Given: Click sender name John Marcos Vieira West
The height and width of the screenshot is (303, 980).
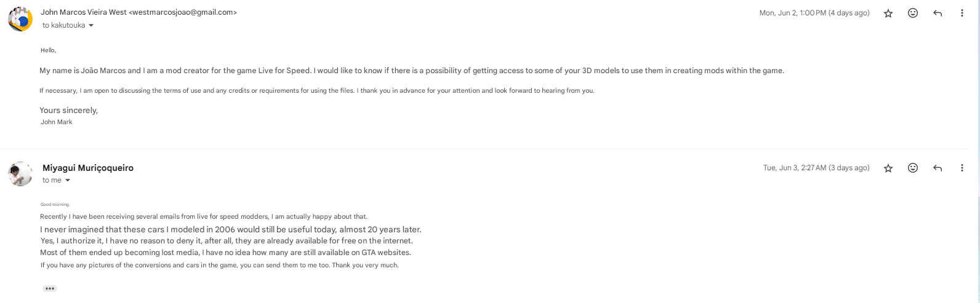Looking at the screenshot, I should (x=84, y=12).
